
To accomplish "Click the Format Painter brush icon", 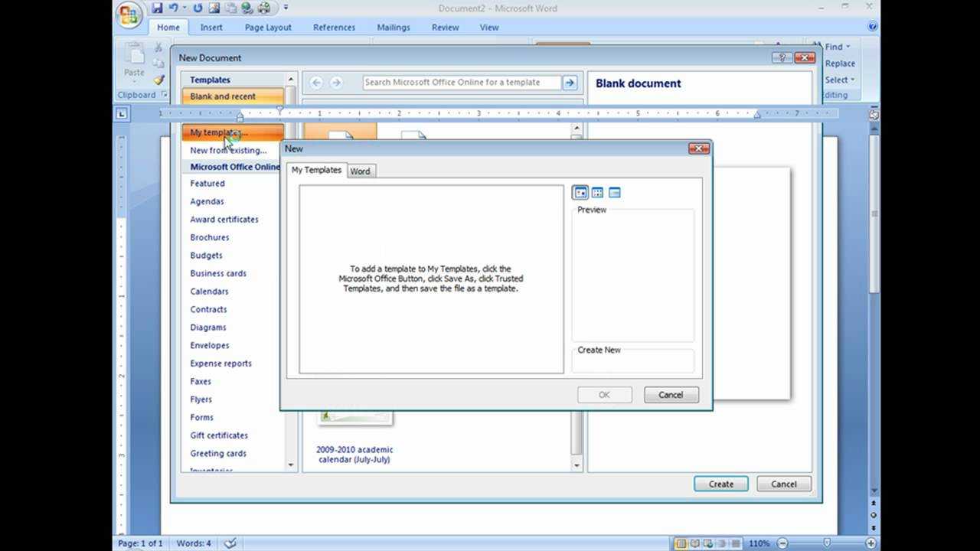I will tap(158, 80).
